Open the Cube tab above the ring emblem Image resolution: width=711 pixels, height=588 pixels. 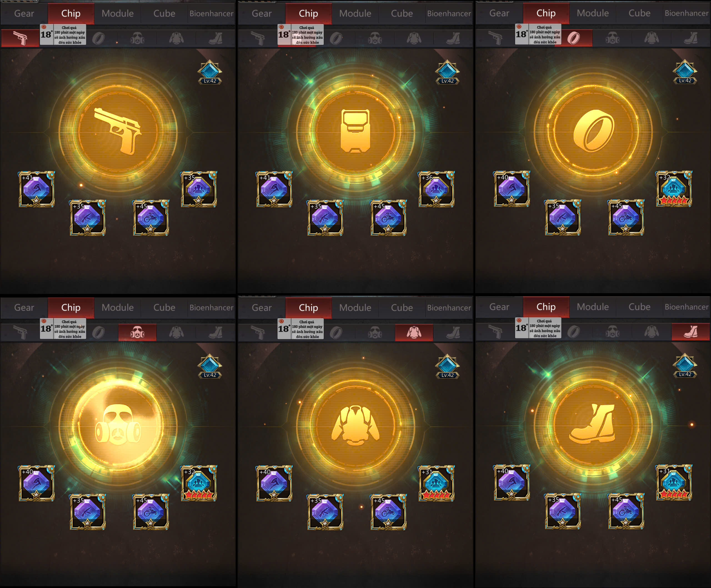coord(639,13)
